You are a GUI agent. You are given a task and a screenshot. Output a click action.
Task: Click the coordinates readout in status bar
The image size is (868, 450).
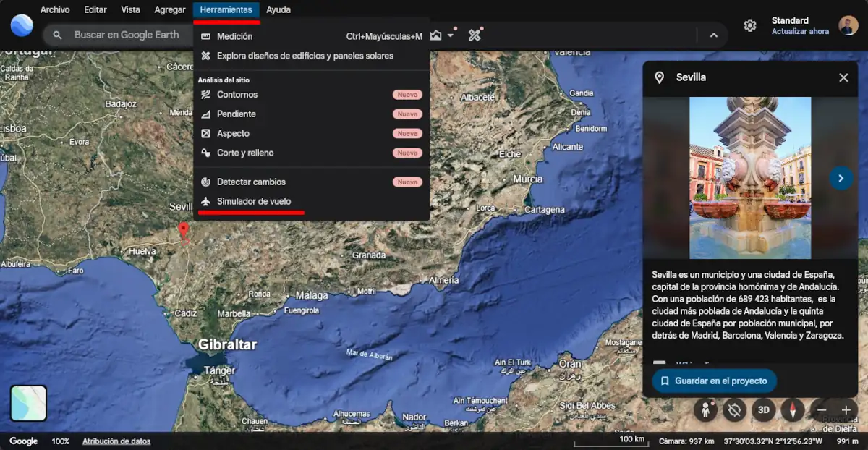coord(773,441)
